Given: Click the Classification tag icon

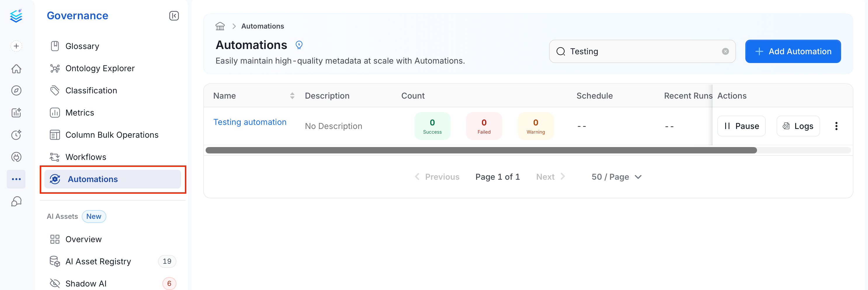Looking at the screenshot, I should [55, 90].
